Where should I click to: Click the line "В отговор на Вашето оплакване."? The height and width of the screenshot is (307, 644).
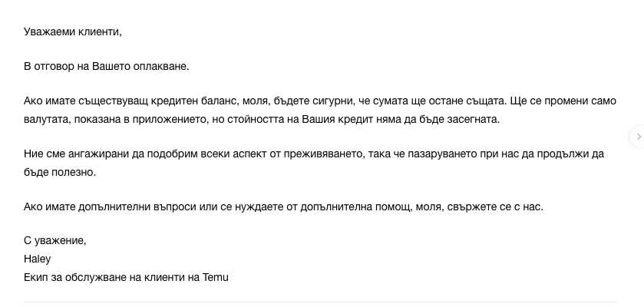point(106,66)
